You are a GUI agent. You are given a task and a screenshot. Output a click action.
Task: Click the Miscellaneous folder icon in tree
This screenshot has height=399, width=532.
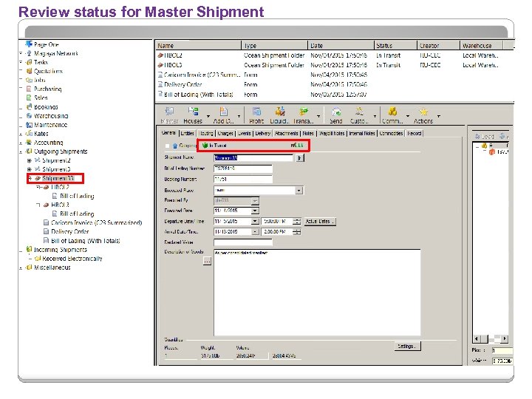tap(29, 267)
